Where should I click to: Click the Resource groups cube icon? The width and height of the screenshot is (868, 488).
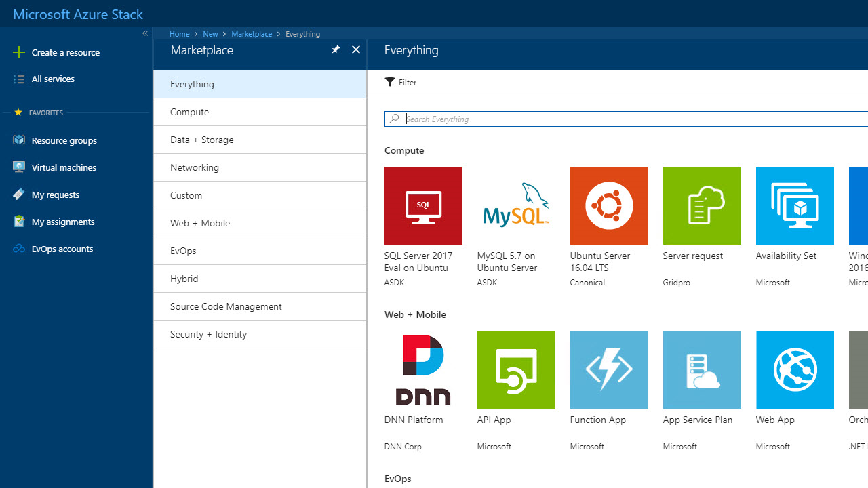click(19, 140)
